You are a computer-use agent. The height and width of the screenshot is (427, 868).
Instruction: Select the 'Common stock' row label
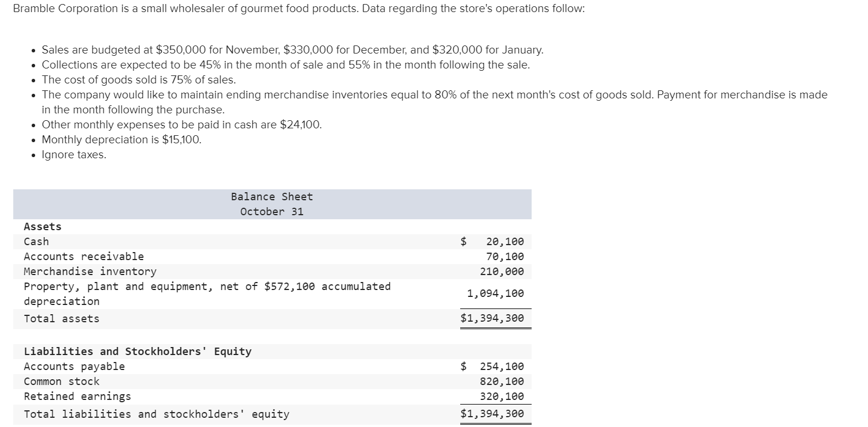click(62, 382)
